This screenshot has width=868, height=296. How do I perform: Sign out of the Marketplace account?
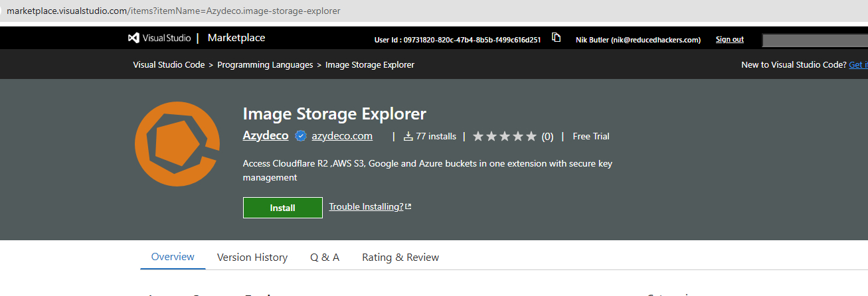tap(729, 39)
